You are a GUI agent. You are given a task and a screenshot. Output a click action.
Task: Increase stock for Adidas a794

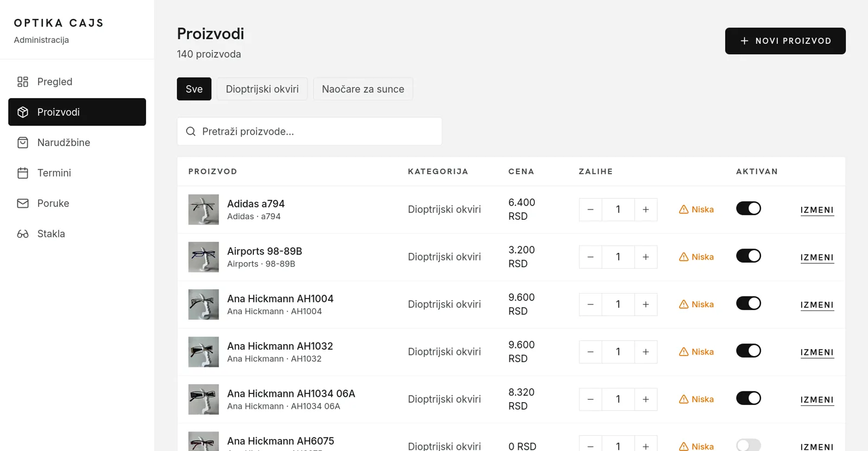(646, 209)
